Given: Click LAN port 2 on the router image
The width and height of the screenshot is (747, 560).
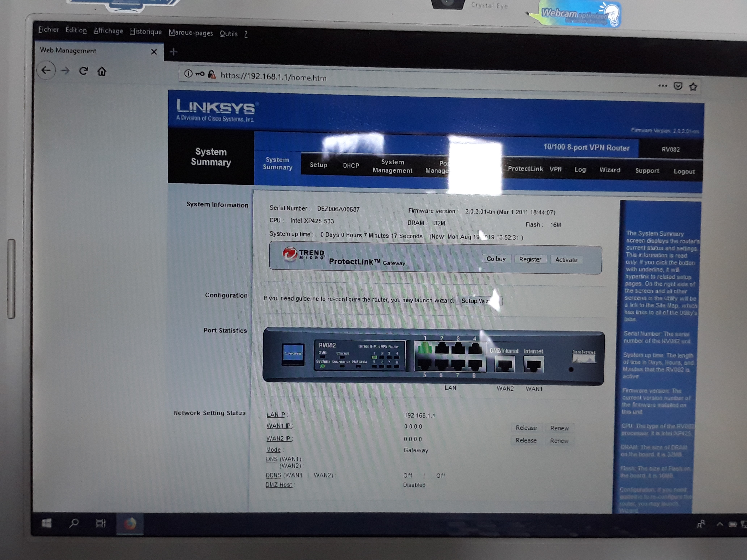Looking at the screenshot, I should 442,348.
